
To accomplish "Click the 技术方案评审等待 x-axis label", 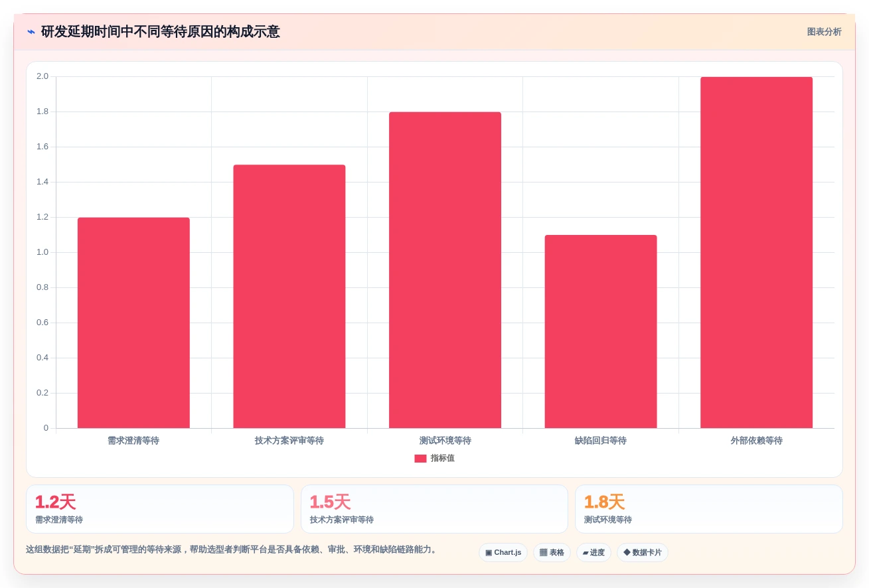I will [289, 441].
